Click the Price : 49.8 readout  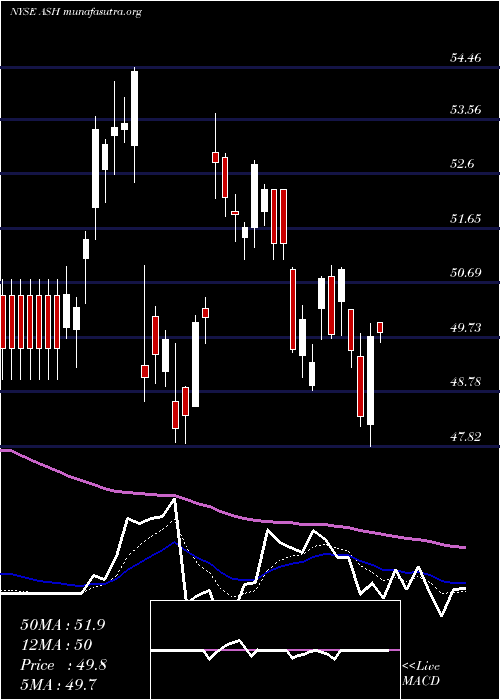click(x=63, y=665)
